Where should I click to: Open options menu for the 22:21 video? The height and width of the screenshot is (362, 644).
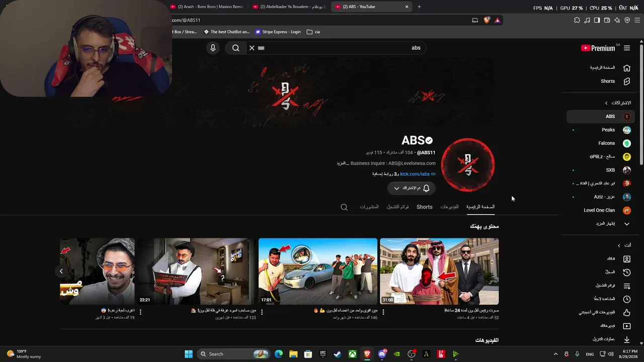pyautogui.click(x=140, y=312)
